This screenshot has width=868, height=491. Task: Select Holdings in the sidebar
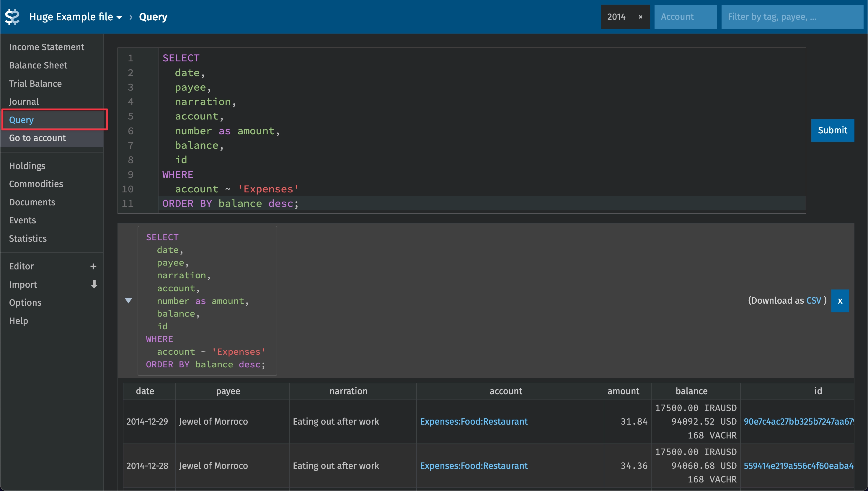coord(27,166)
